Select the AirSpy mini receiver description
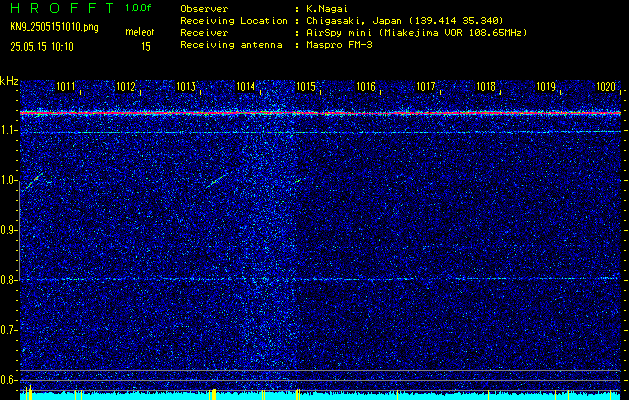This screenshot has height=400, width=629. pos(417,32)
